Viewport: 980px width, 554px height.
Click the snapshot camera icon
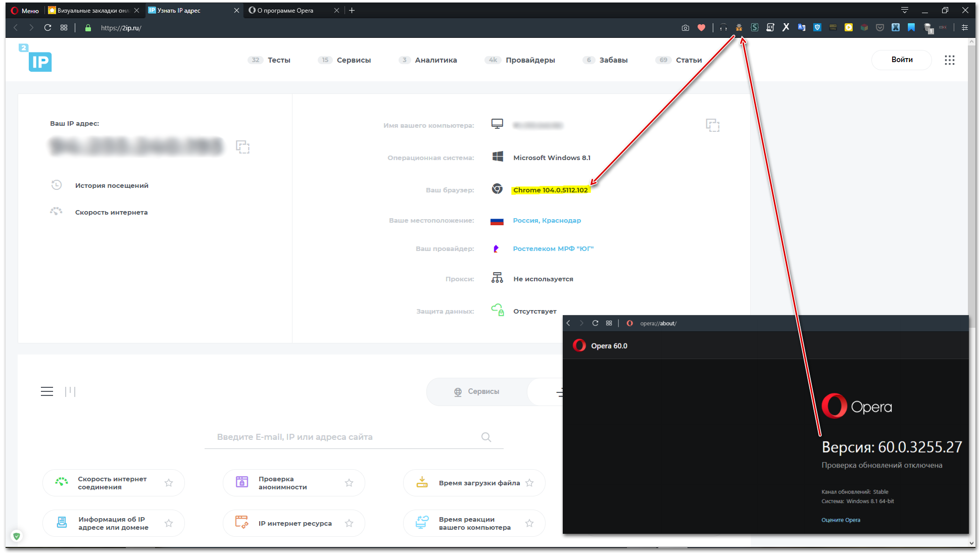click(685, 28)
